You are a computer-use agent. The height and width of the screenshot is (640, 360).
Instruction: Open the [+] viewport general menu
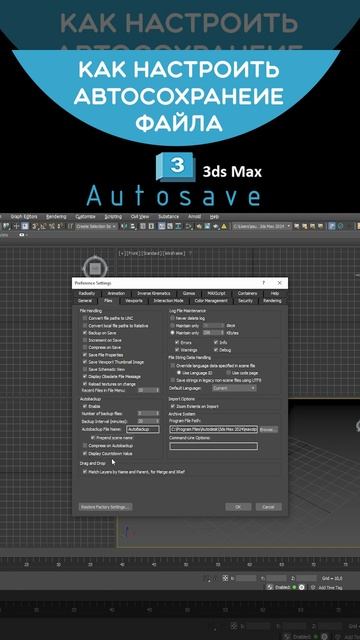click(x=121, y=253)
